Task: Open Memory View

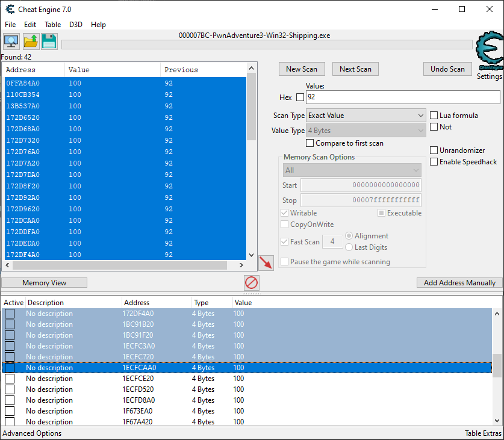Action: pos(45,283)
